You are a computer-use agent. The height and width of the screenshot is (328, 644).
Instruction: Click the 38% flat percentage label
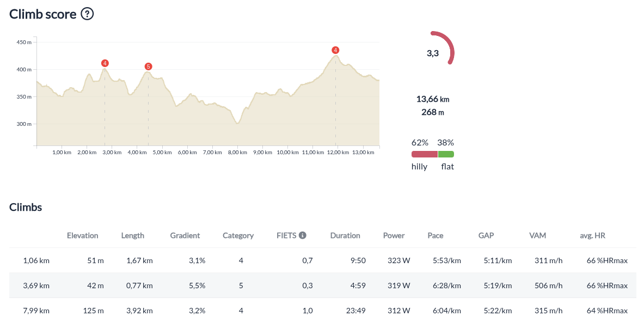coord(446,142)
